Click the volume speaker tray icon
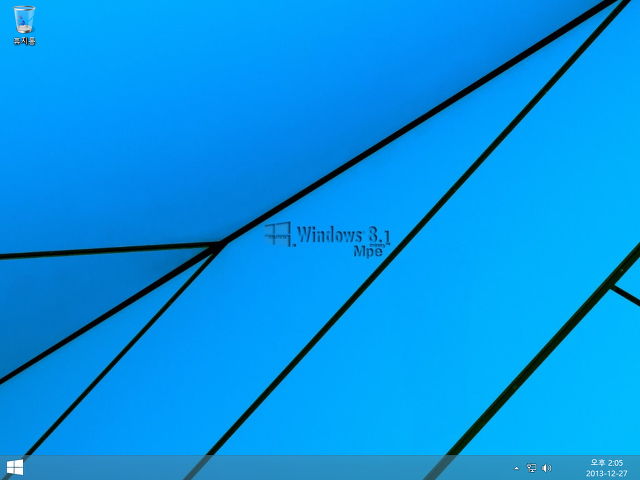Image resolution: width=640 pixels, height=480 pixels. coord(546,468)
